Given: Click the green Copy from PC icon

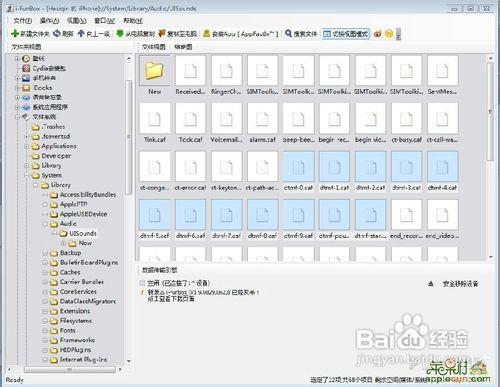Looking at the screenshot, I should 120,34.
